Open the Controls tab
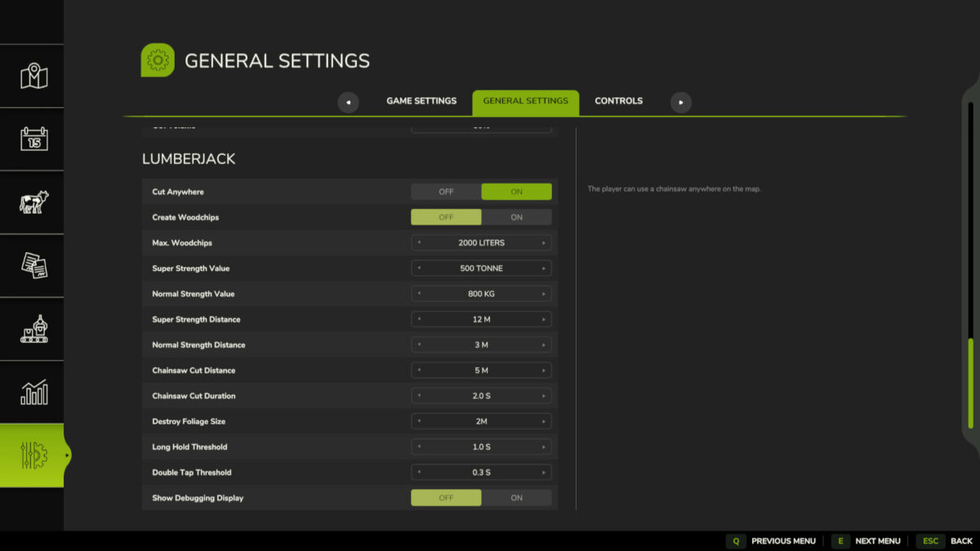Image resolution: width=980 pixels, height=551 pixels. pos(618,100)
